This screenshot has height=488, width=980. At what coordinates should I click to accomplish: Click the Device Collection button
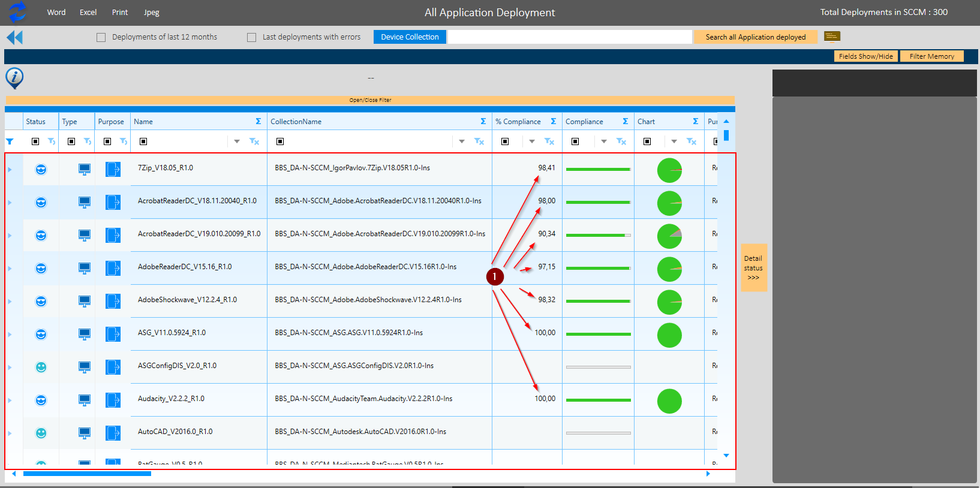point(410,37)
